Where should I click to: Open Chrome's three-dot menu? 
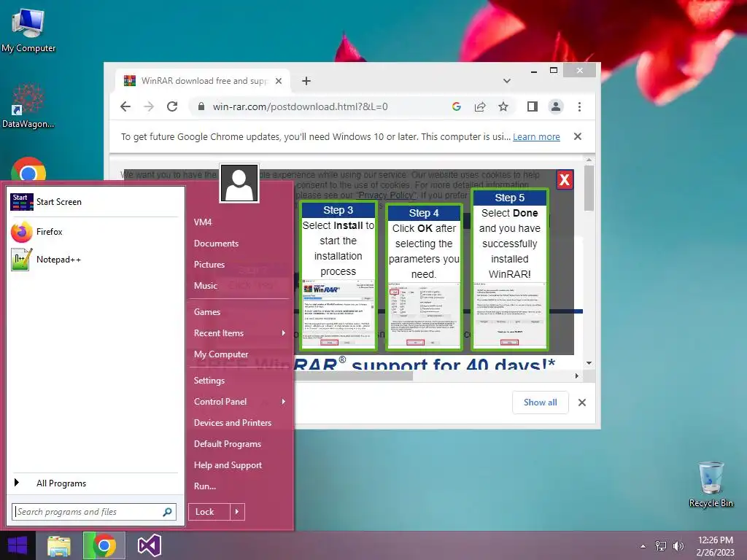579,106
